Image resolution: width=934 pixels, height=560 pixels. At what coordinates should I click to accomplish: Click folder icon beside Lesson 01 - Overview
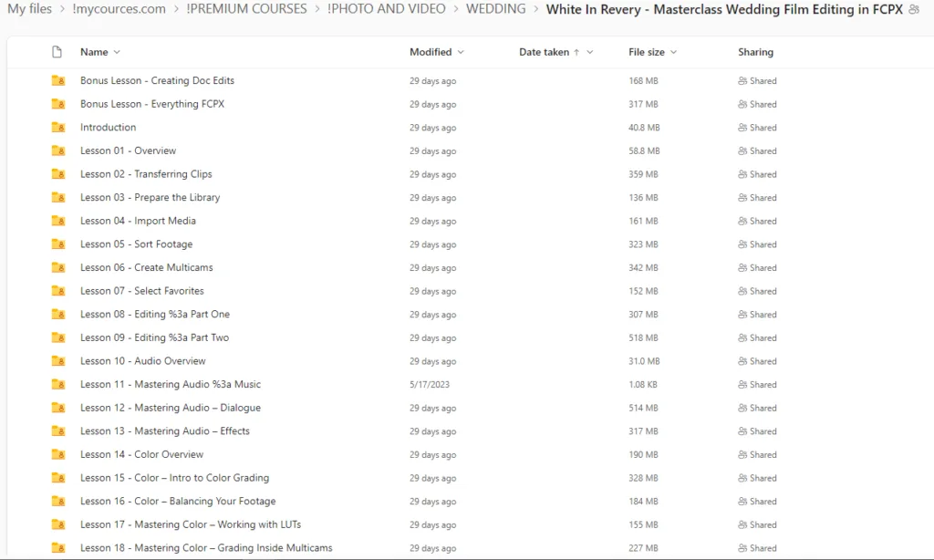[58, 151]
